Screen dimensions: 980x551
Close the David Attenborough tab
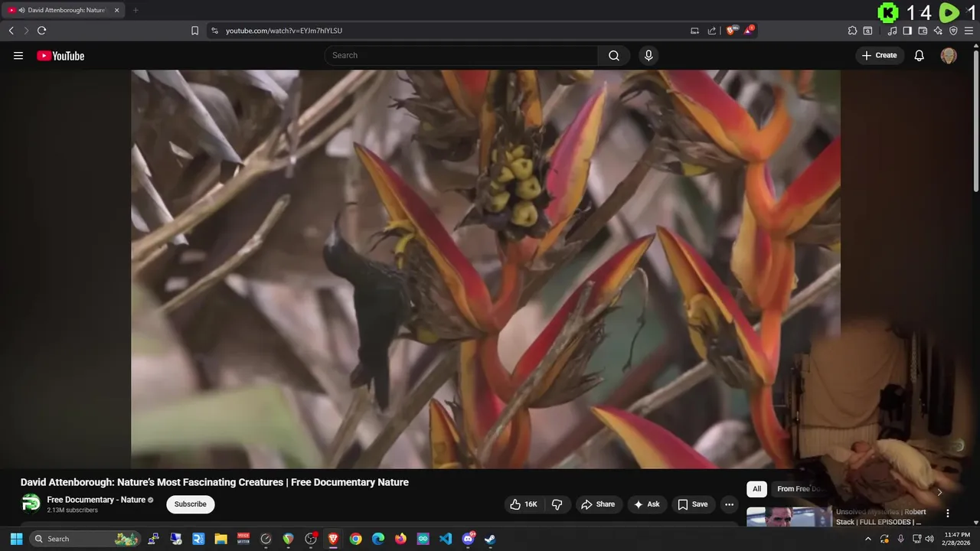pyautogui.click(x=117, y=10)
